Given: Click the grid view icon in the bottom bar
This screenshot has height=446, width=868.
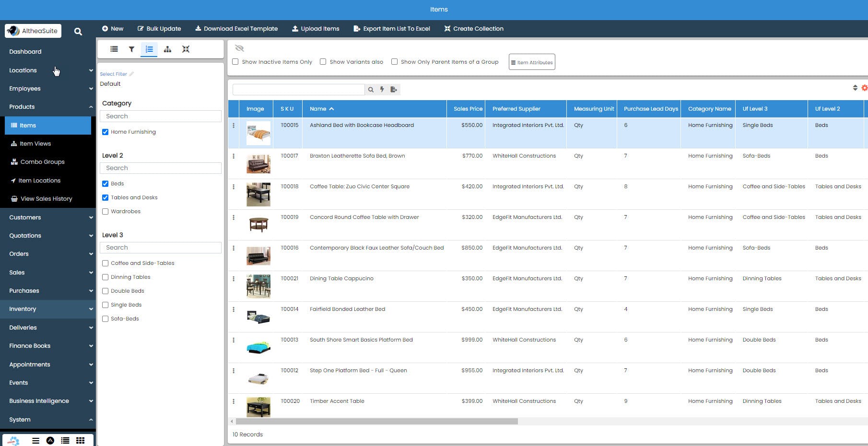Looking at the screenshot, I should tap(81, 440).
